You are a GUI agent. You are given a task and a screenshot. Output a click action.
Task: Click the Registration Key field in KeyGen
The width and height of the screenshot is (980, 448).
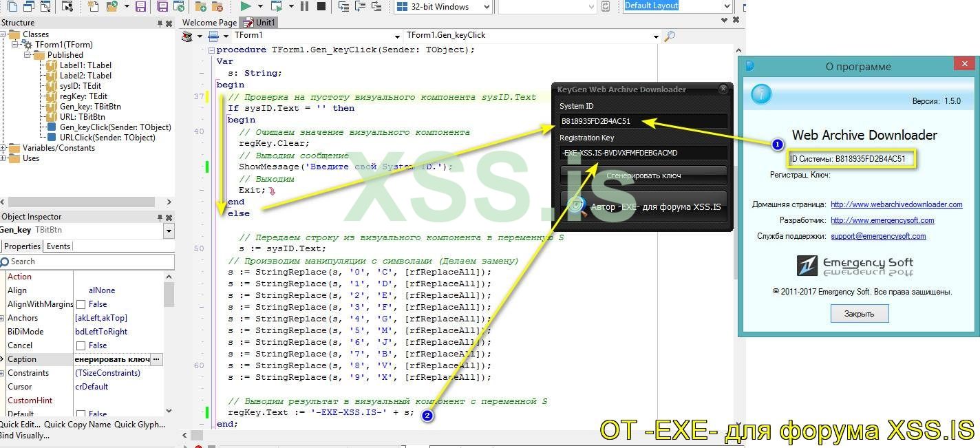643,153
